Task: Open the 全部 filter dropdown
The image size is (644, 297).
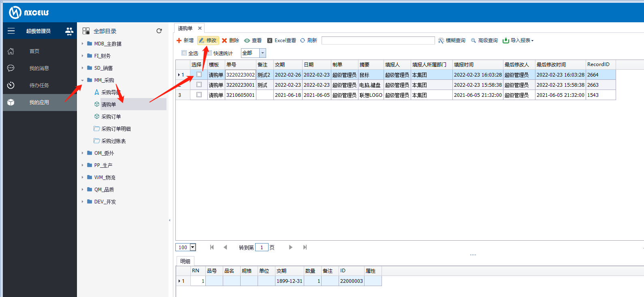Action: point(262,53)
